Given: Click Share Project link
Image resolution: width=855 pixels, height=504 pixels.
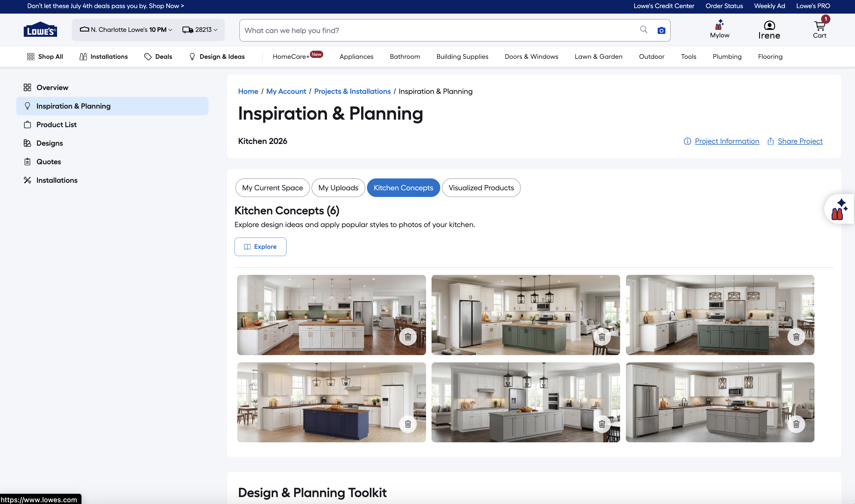Looking at the screenshot, I should (x=800, y=141).
